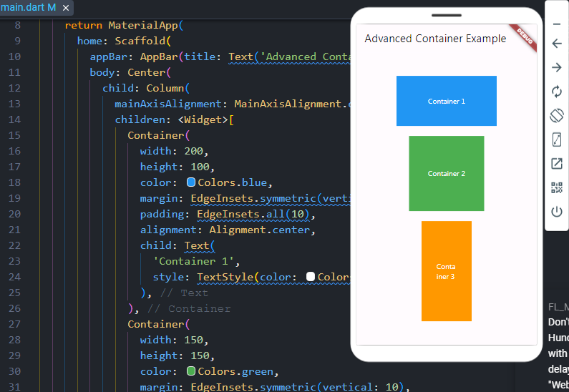Reload the app preview
This screenshot has width=569, height=392.
point(557,92)
